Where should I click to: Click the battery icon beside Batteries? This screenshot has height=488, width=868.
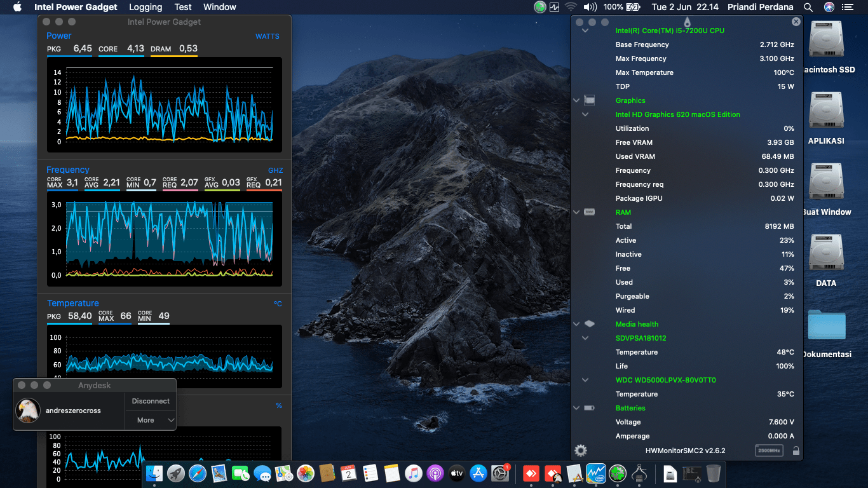589,408
